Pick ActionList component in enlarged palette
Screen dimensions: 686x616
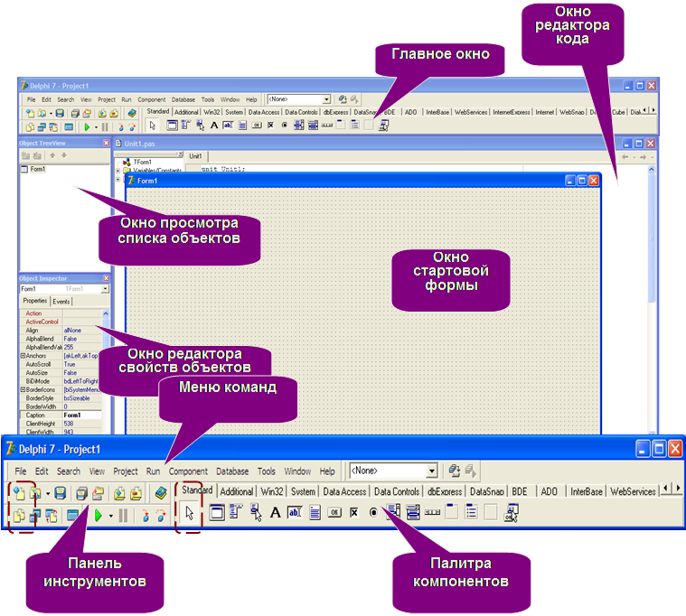click(x=511, y=512)
